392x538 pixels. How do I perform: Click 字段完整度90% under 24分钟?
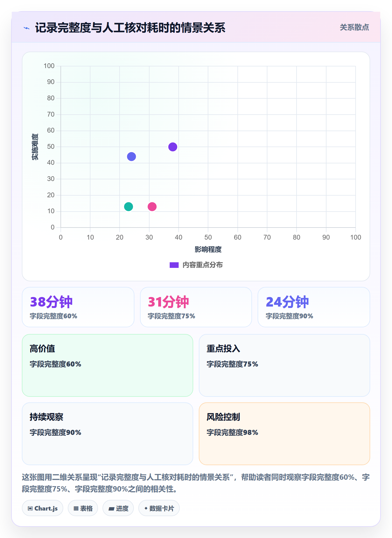click(x=290, y=316)
